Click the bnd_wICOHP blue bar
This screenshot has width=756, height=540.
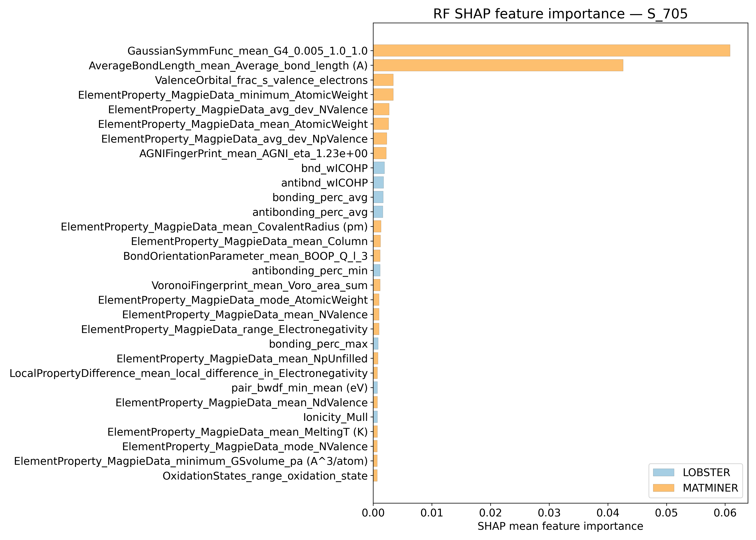[x=379, y=168]
